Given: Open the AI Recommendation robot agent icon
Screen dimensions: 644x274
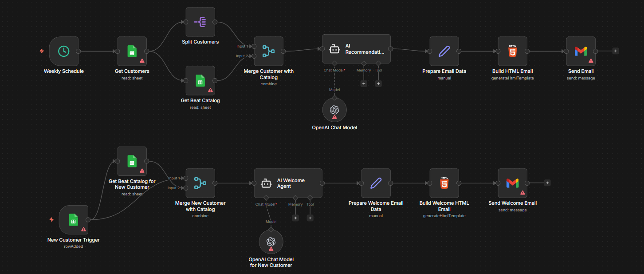Looking at the screenshot, I should click(334, 49).
